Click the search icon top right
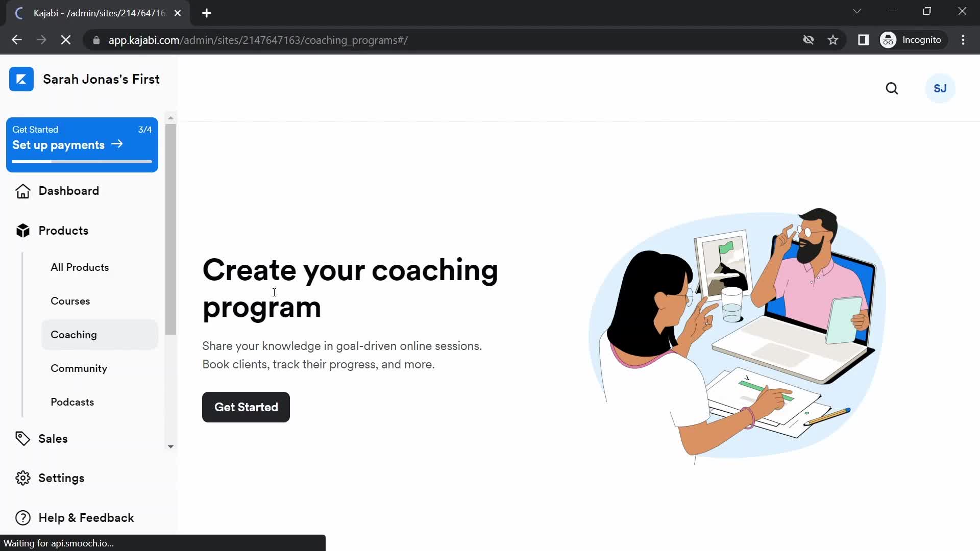This screenshot has height=551, width=980. 891,88
